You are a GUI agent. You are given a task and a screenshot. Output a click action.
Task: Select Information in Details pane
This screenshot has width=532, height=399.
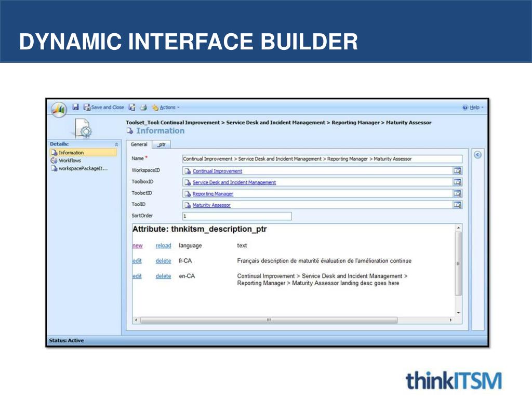(x=84, y=153)
